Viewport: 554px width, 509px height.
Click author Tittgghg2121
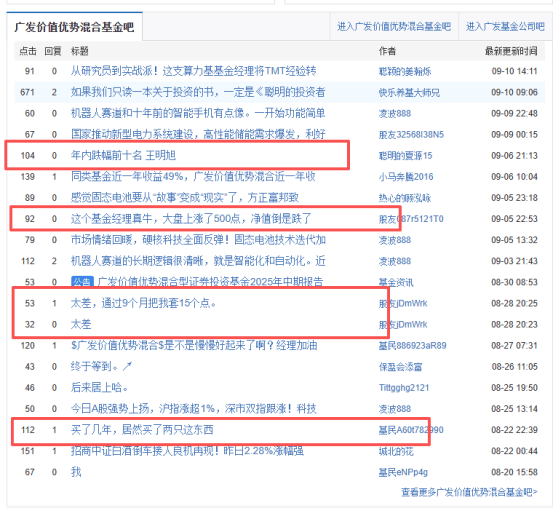[404, 388]
